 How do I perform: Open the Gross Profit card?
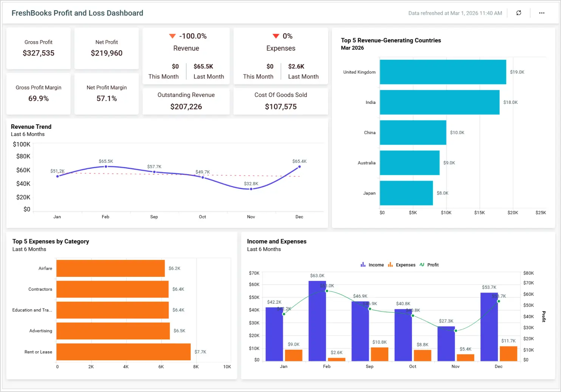39,48
